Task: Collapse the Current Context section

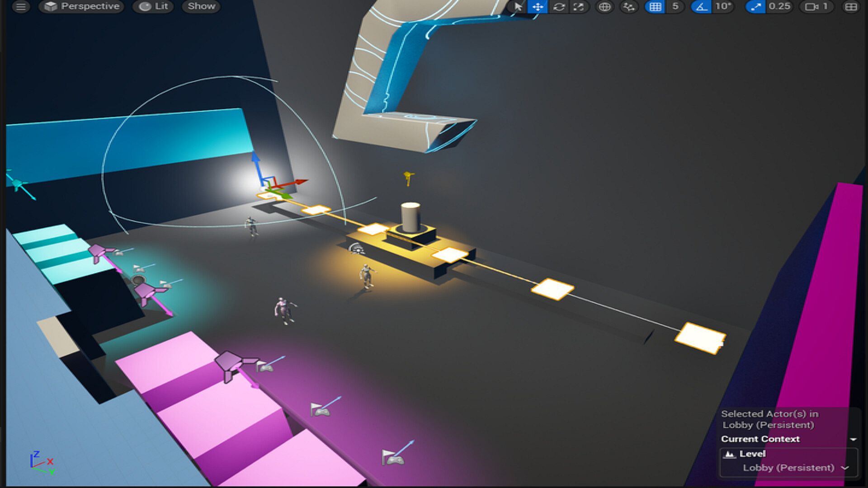Action: coord(853,439)
